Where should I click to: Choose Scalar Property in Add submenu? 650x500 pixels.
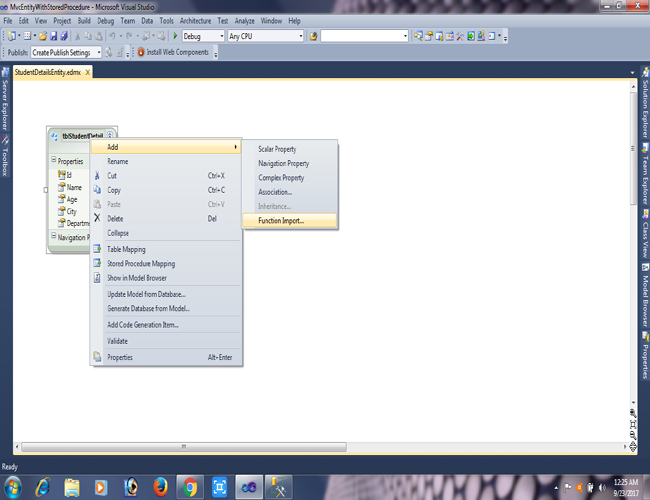289,149
